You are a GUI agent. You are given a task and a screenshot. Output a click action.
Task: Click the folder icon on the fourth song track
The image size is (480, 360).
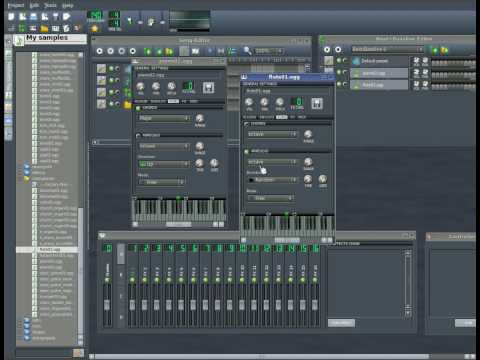pos(128,105)
